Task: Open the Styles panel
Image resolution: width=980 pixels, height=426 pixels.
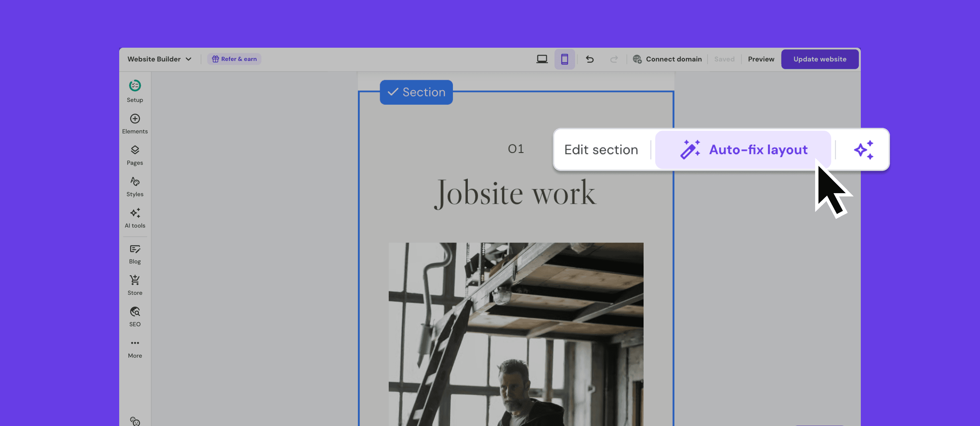Action: (135, 182)
